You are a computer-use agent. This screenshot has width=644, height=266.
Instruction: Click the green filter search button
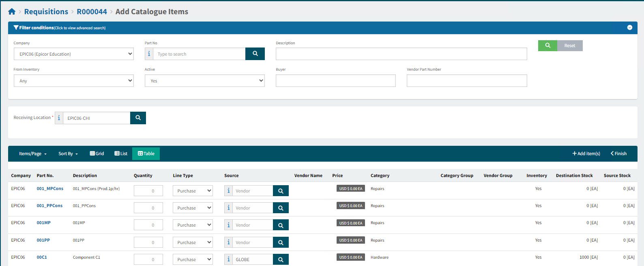(x=547, y=45)
